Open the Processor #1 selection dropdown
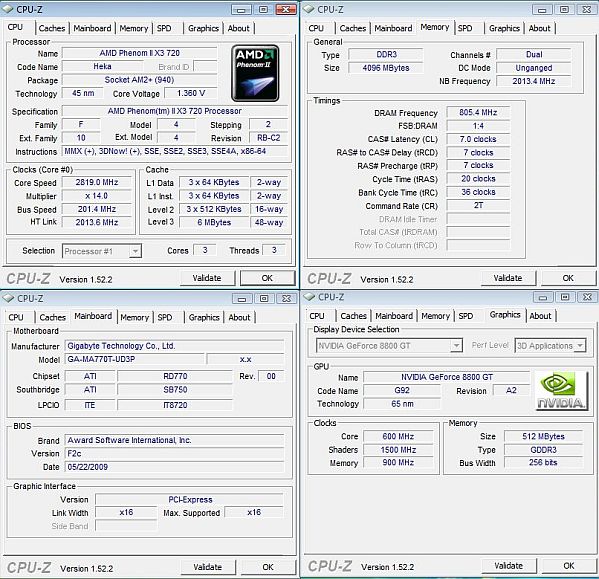Viewport: 599px width, 579px height. tap(135, 251)
